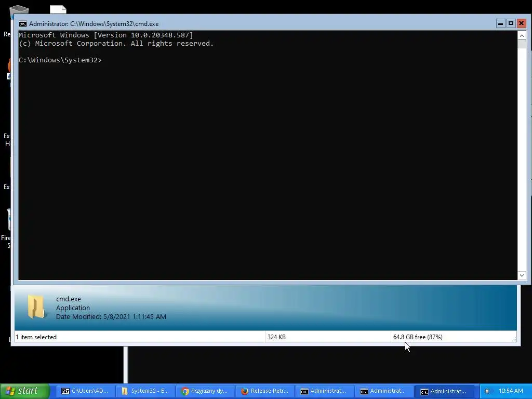Switch to the 7-Zip C:\Users taskbar item
The height and width of the screenshot is (399, 532).
85,391
